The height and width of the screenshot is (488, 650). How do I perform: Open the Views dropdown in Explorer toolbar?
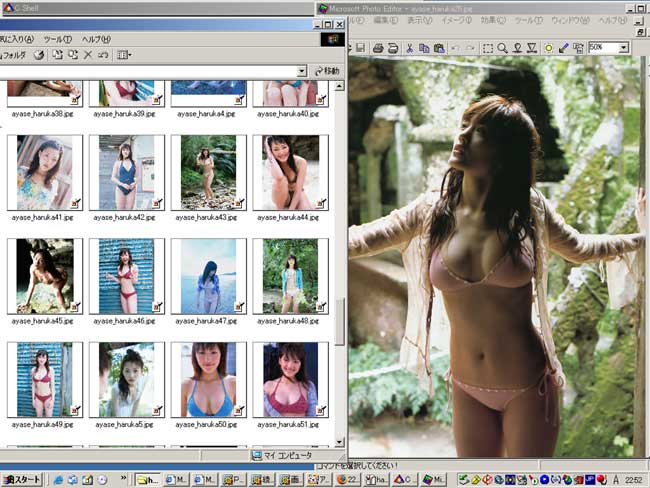coord(124,55)
